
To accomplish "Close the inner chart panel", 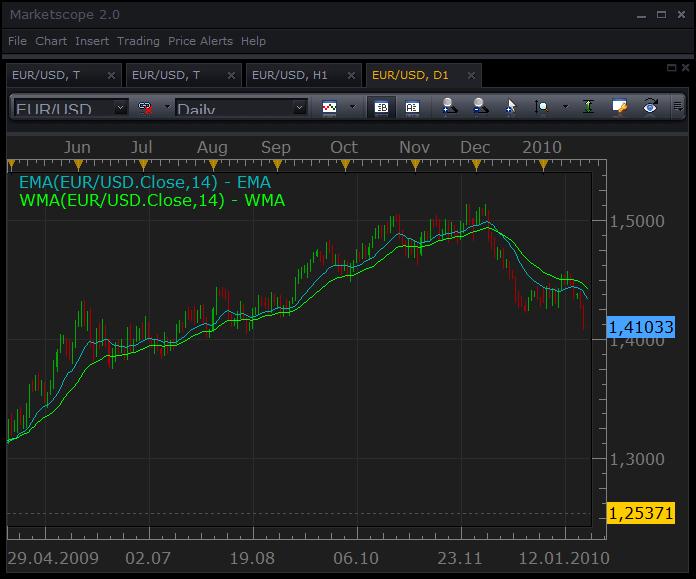I will [x=685, y=67].
